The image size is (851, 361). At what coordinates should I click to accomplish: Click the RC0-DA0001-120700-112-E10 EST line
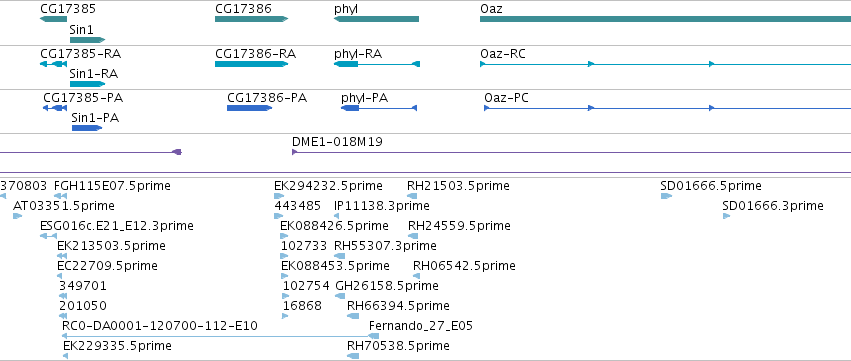click(220, 336)
